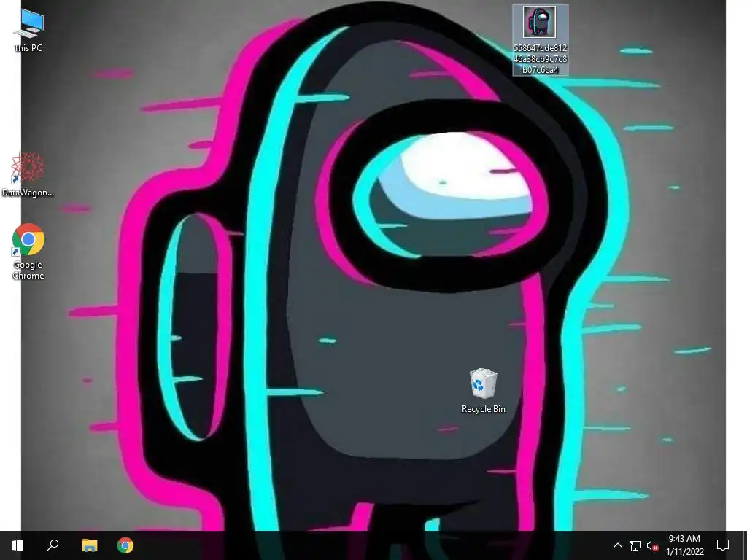
Task: Select the 558647cde812 image file thumbnail
Action: pos(541,40)
